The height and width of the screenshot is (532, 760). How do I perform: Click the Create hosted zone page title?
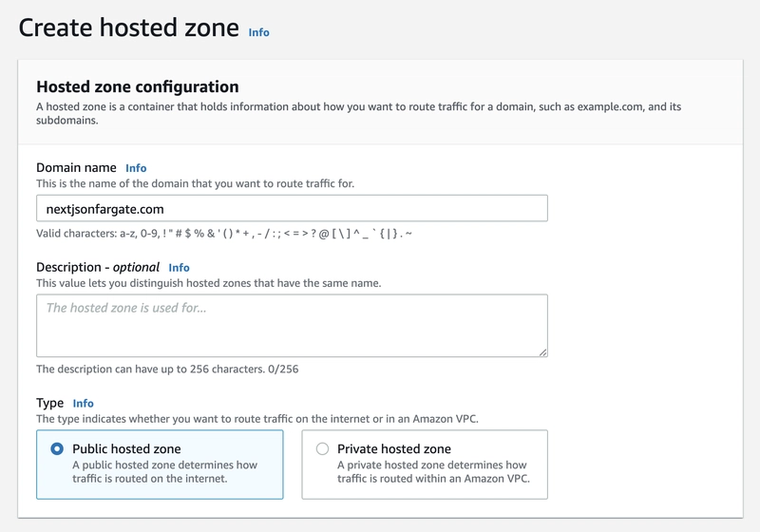click(x=129, y=28)
